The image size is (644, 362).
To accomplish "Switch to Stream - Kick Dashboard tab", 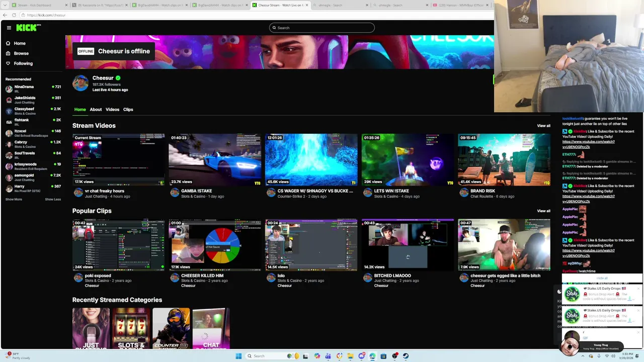I will click(39, 5).
